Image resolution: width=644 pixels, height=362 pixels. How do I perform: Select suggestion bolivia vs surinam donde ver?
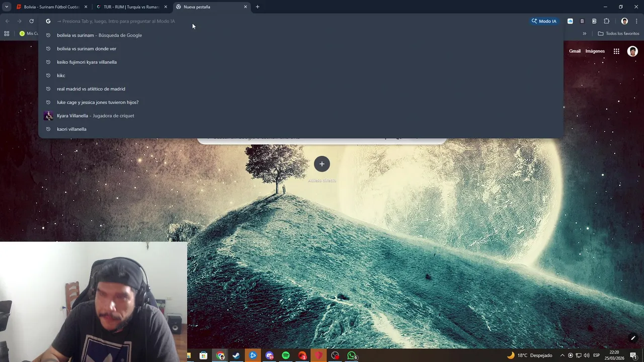click(301, 49)
